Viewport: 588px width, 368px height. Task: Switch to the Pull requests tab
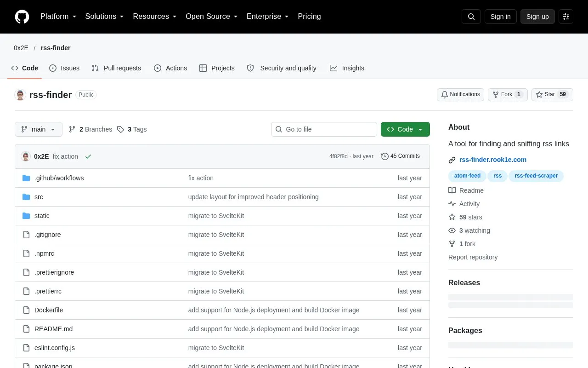coord(116,68)
